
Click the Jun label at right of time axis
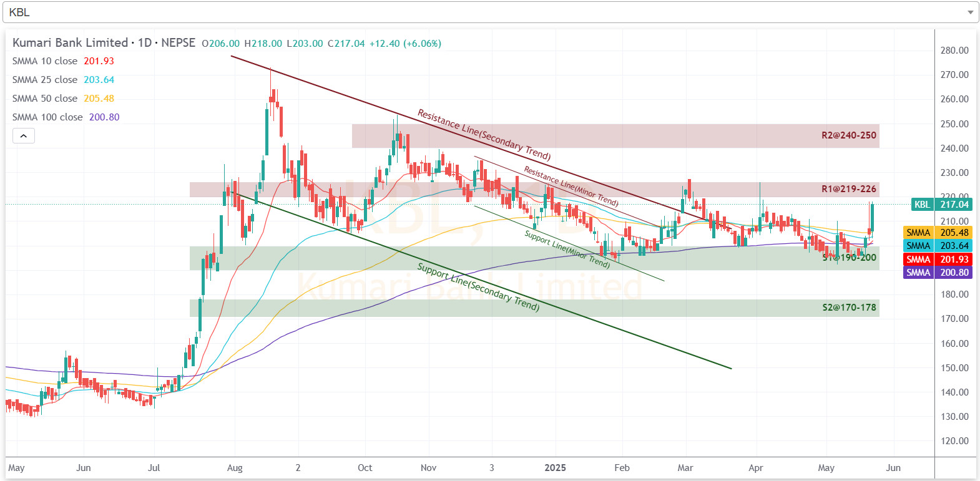(x=893, y=467)
